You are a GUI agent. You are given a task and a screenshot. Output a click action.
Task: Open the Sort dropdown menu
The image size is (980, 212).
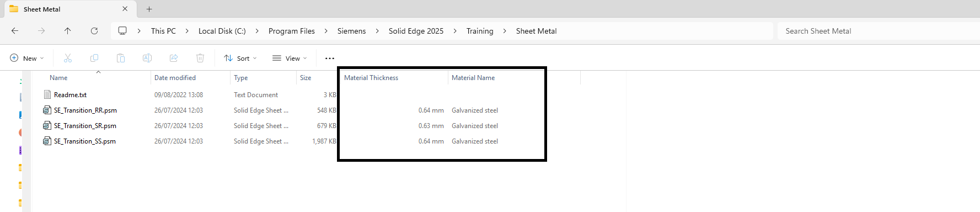[x=240, y=58]
